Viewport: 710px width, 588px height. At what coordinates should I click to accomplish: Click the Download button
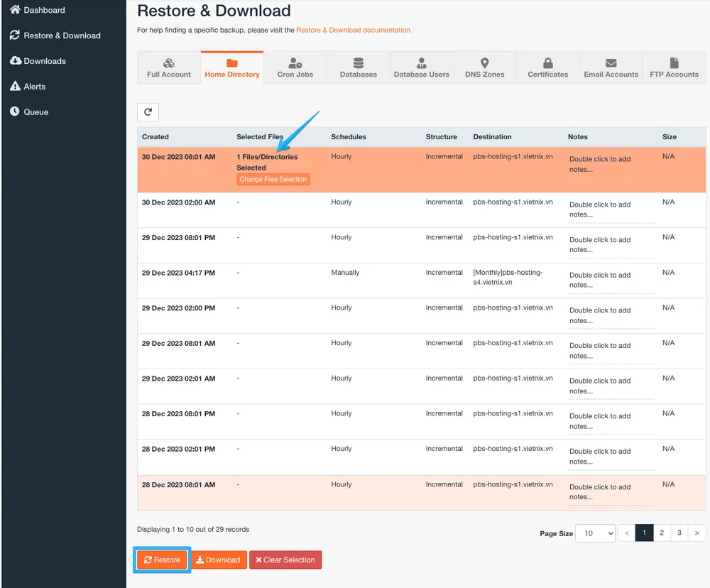click(x=219, y=560)
